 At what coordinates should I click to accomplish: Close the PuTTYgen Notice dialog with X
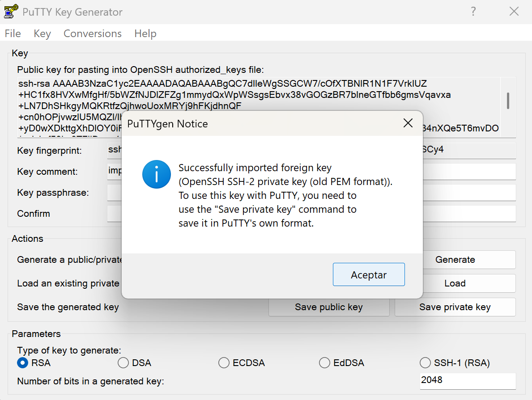coord(408,123)
